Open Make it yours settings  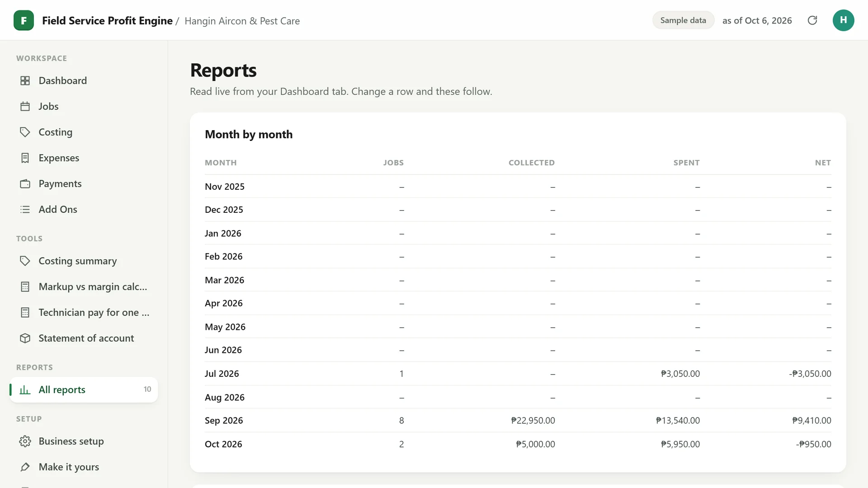point(84,467)
